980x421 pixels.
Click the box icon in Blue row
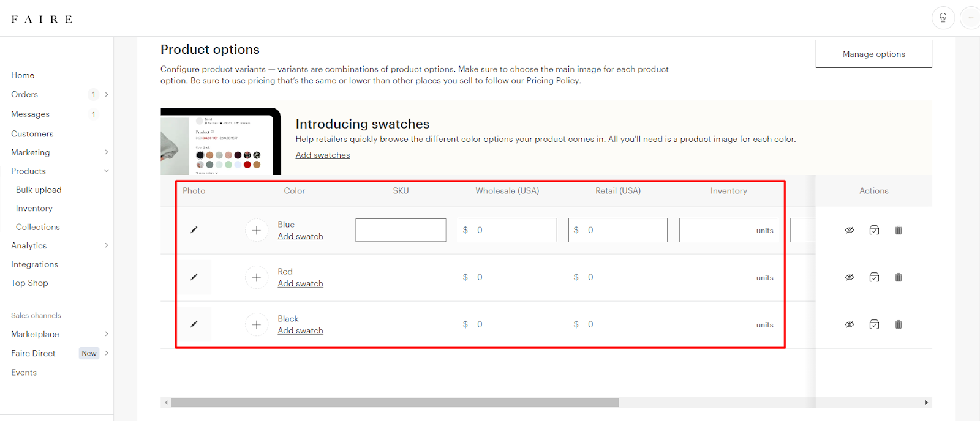click(874, 231)
